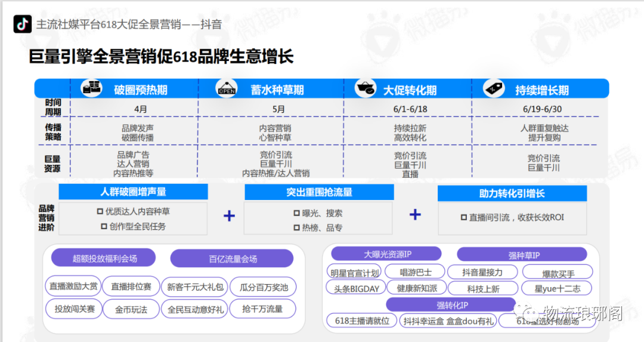The image size is (644, 342).
Task: Select the 蓄水种草期 phase header
Action: pos(277,90)
